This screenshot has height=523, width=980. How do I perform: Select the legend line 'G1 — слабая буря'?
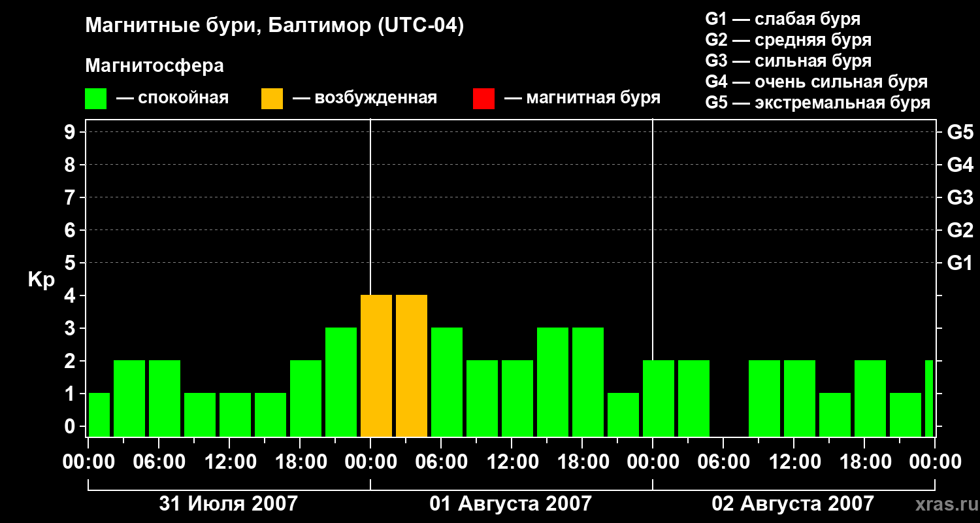pos(783,19)
